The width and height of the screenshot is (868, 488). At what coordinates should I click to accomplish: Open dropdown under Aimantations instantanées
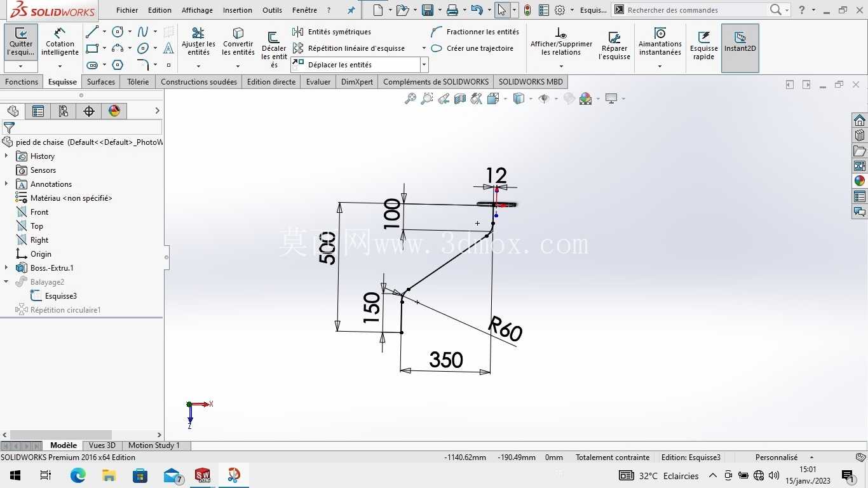(660, 66)
